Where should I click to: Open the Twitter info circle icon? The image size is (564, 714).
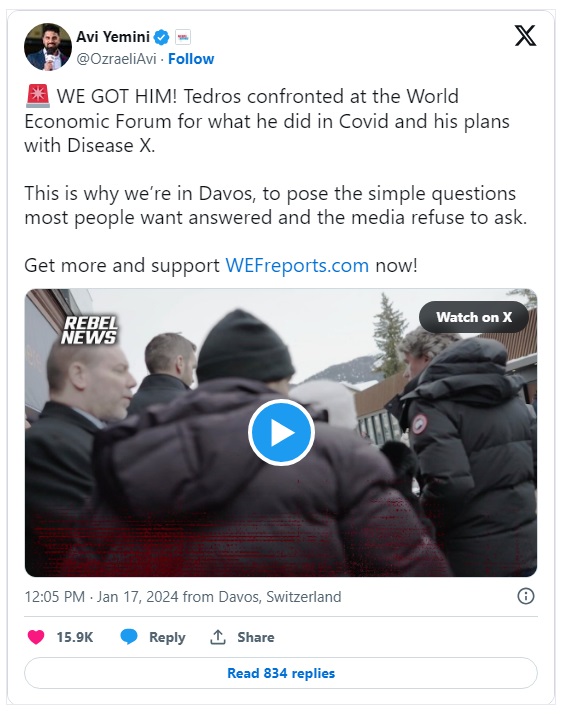click(526, 596)
